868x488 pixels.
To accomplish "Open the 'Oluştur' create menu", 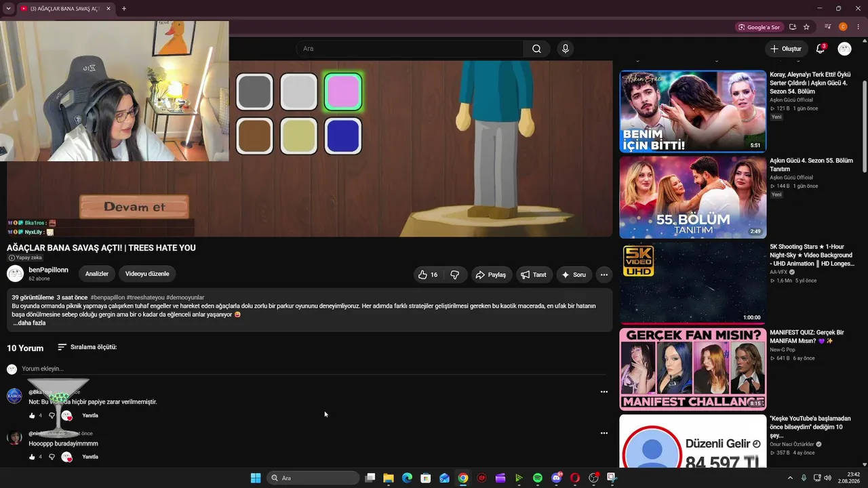I will coord(786,49).
